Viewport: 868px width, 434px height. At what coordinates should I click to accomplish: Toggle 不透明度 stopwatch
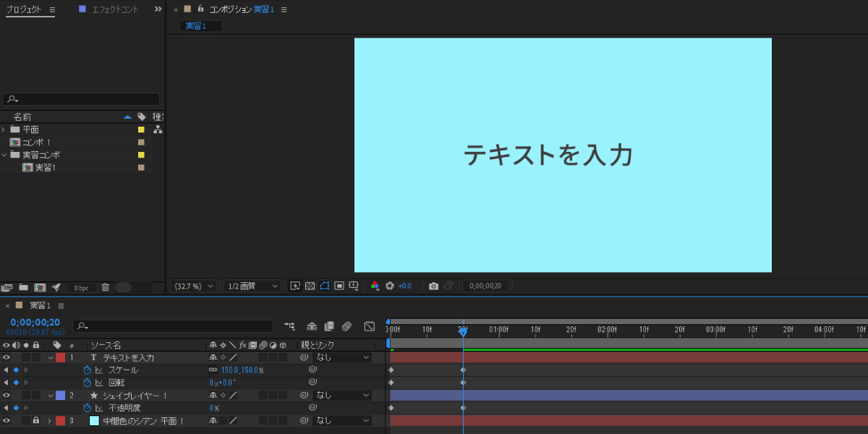click(x=88, y=408)
